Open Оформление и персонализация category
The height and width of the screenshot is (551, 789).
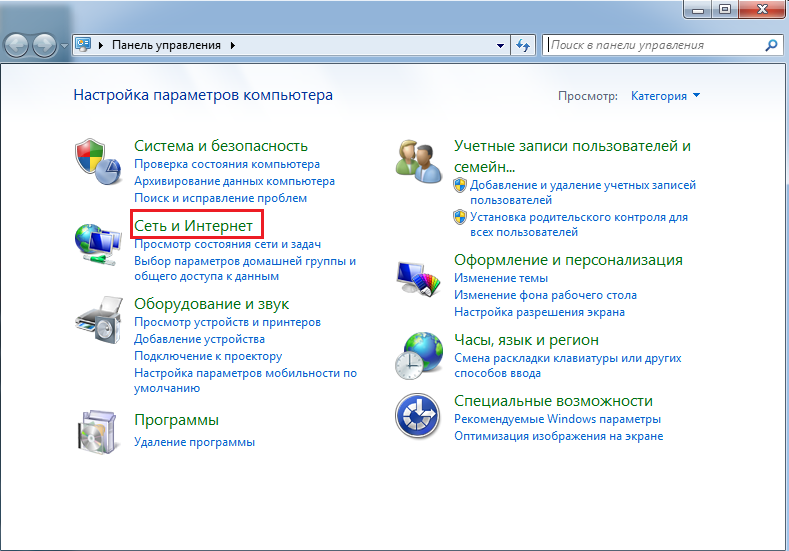point(568,260)
